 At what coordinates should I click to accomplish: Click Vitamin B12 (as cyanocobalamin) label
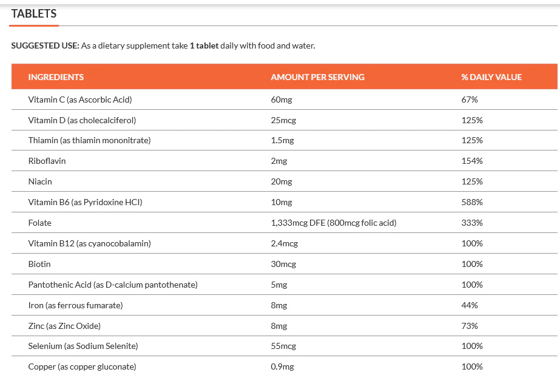(x=90, y=243)
